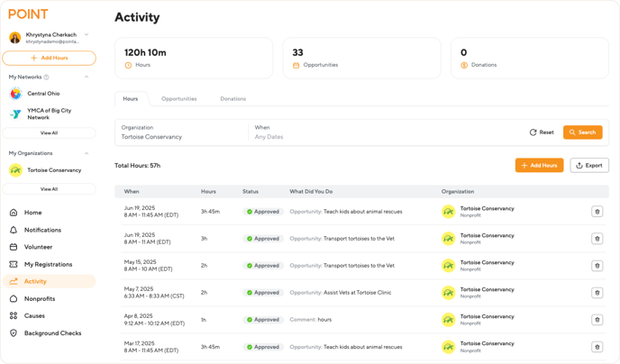Click View All under My Networks
The width and height of the screenshot is (620, 364).
tap(49, 133)
